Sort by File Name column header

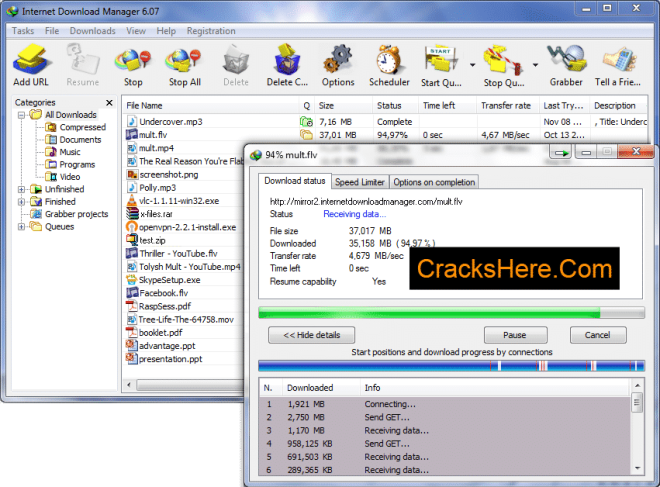[211, 106]
